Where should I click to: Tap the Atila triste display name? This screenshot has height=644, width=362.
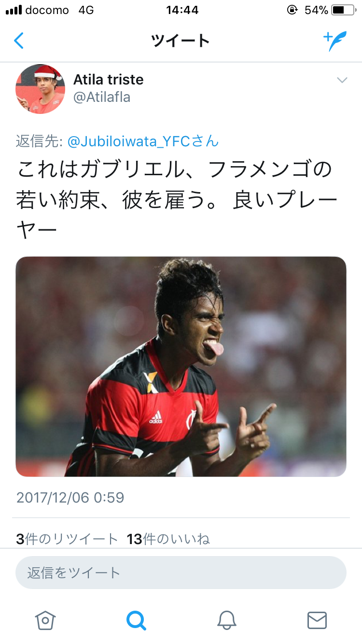point(109,79)
